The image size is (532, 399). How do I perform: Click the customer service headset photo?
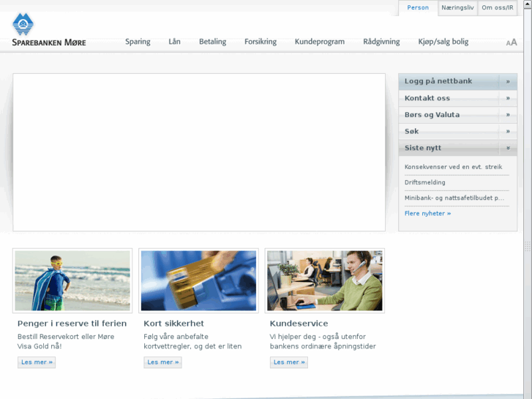(325, 281)
